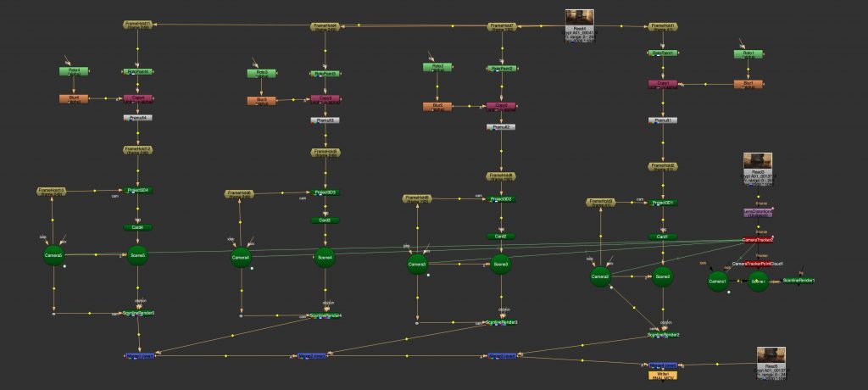Select the Card1 node
The height and width of the screenshot is (390, 868).
point(663,237)
